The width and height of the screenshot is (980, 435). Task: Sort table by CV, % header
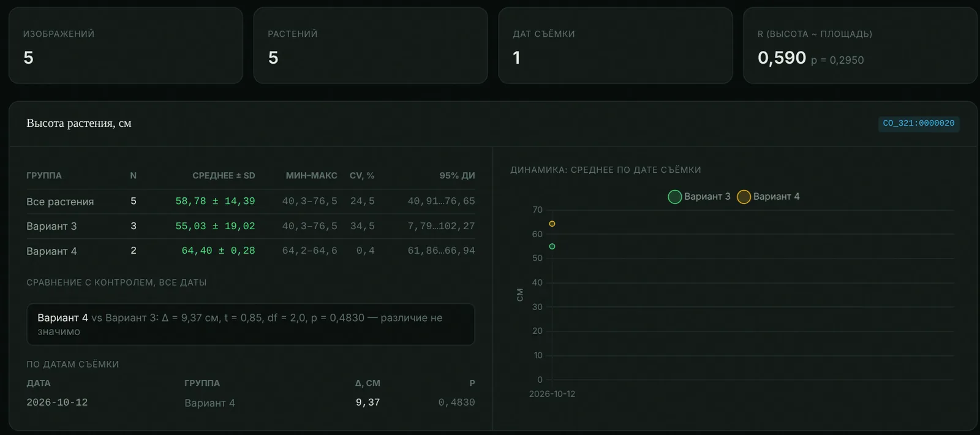click(x=362, y=176)
